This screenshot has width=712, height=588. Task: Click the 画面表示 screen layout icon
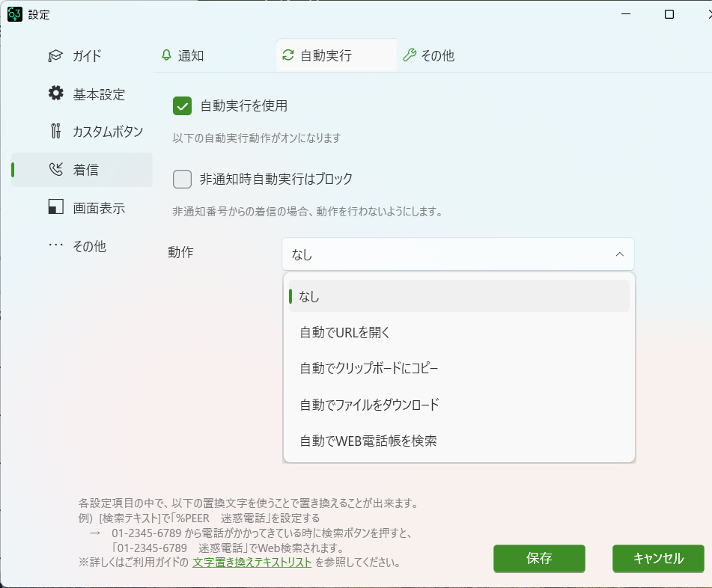pyautogui.click(x=55, y=208)
